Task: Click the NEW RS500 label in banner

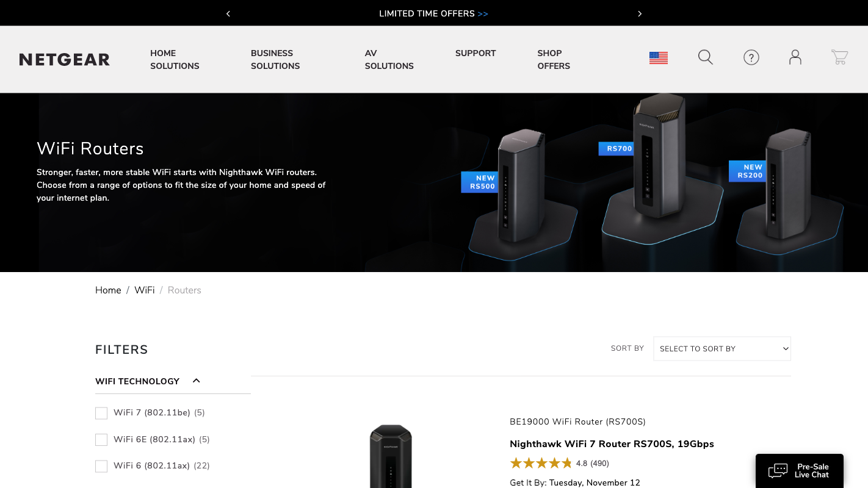Action: tap(480, 182)
